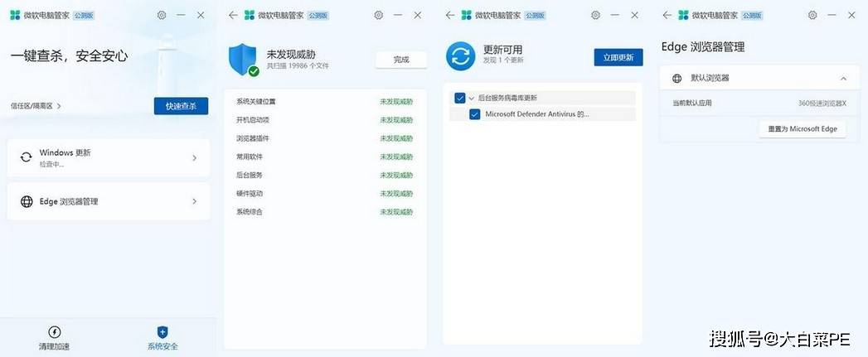Screen dimensions: 868x357
Task: Open settings gear in update window
Action: point(595,16)
